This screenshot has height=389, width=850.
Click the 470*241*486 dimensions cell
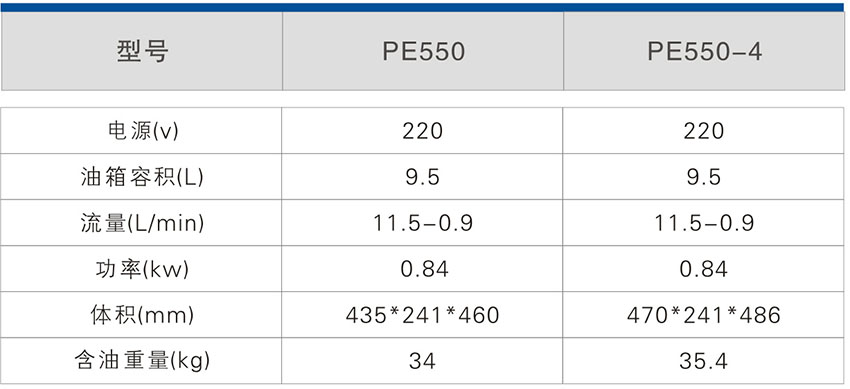coord(704,315)
